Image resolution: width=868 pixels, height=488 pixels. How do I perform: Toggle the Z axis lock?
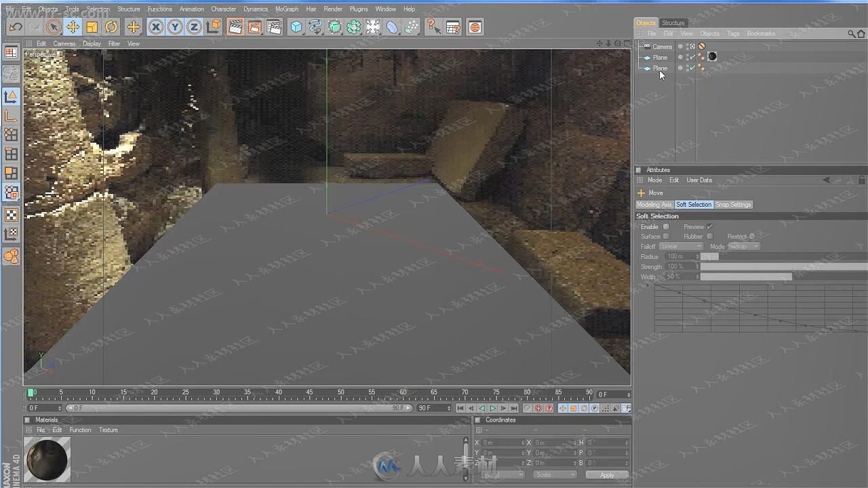[194, 27]
